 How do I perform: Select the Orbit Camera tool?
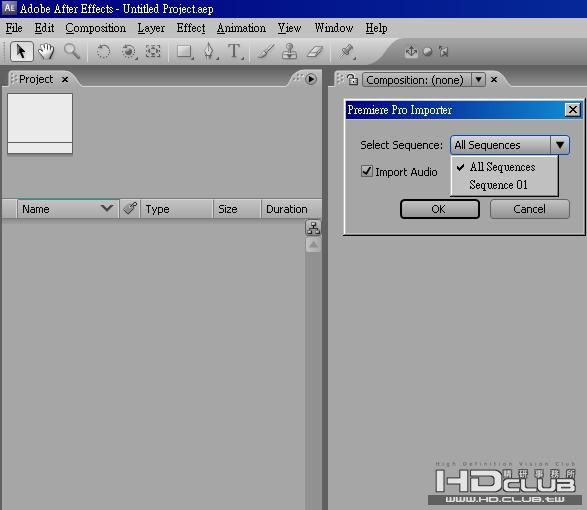tap(129, 51)
